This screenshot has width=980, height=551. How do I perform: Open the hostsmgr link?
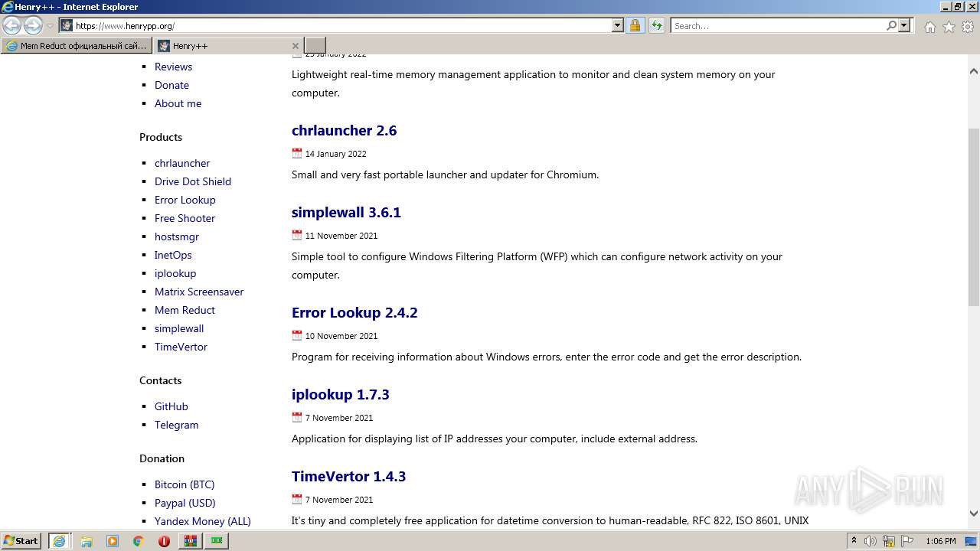coord(177,236)
